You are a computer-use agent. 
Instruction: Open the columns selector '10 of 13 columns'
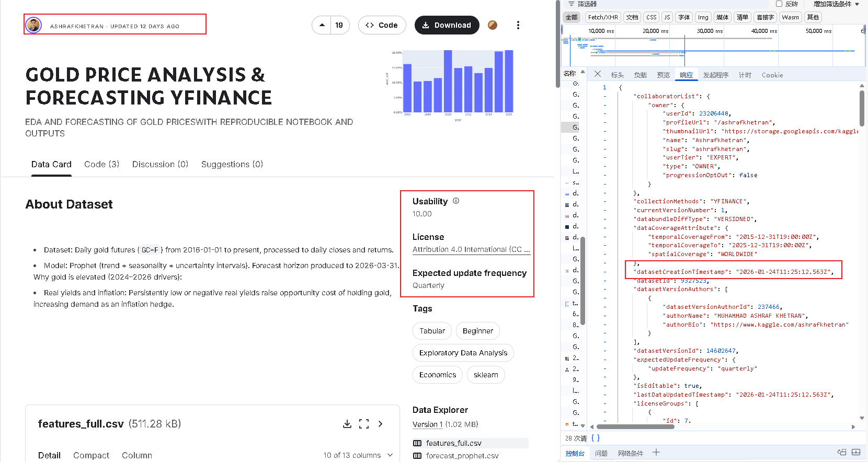point(358,455)
